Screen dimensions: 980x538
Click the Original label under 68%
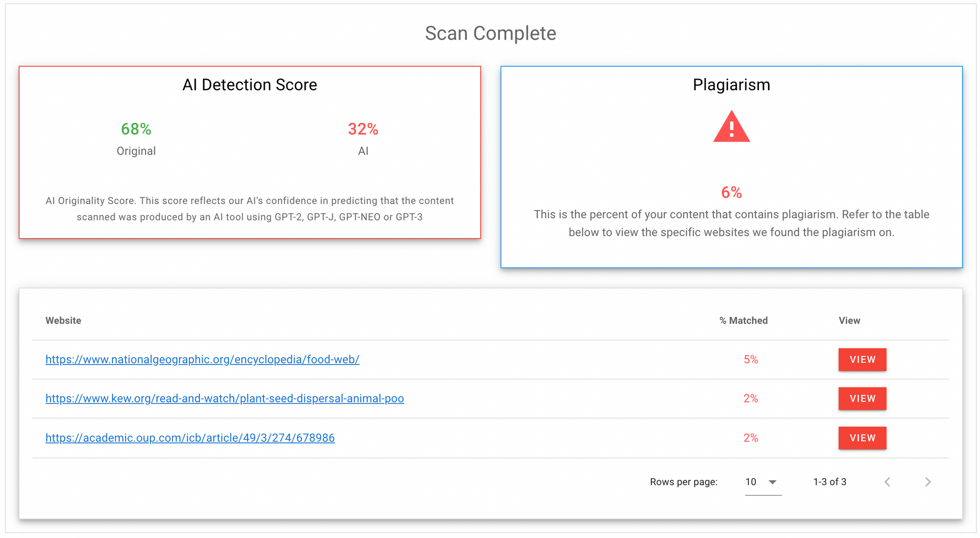click(136, 151)
